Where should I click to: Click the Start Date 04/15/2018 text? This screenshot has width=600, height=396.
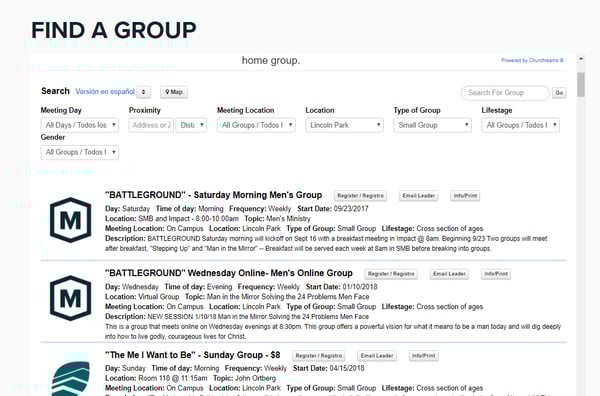[x=329, y=368]
